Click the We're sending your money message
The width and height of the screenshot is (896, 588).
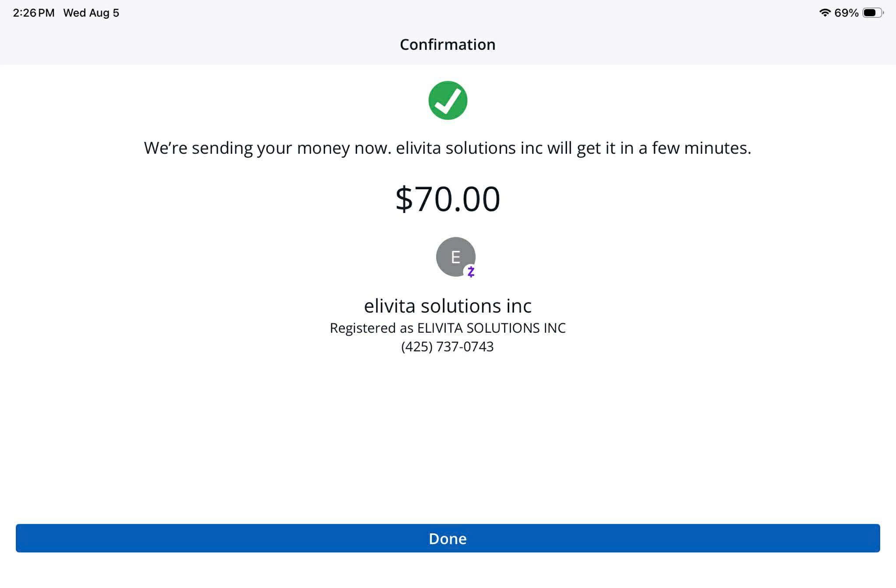[448, 148]
